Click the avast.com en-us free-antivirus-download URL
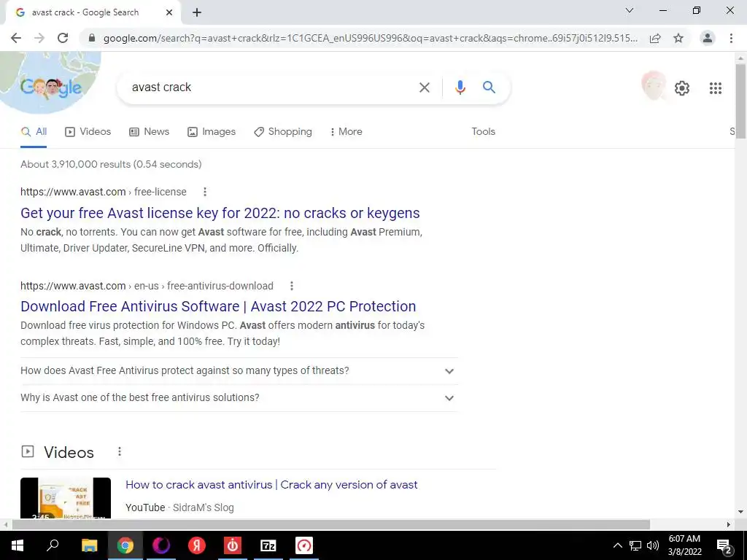Viewport: 747px width, 560px height. pos(147,286)
